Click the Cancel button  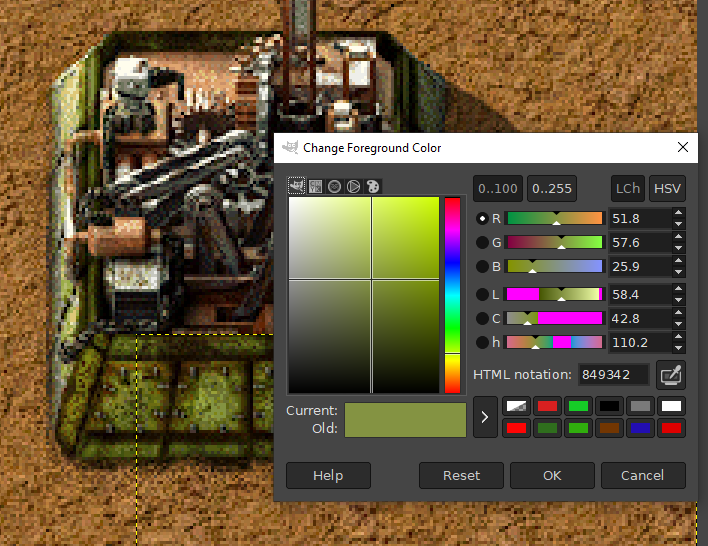pyautogui.click(x=643, y=476)
